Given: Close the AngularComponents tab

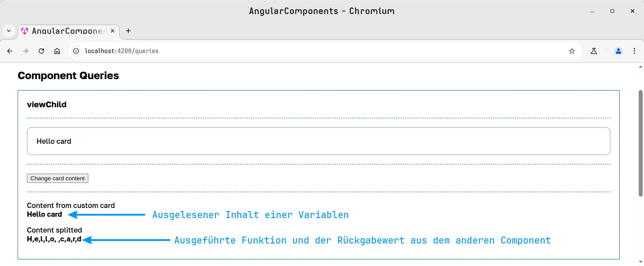Looking at the screenshot, I should (113, 31).
